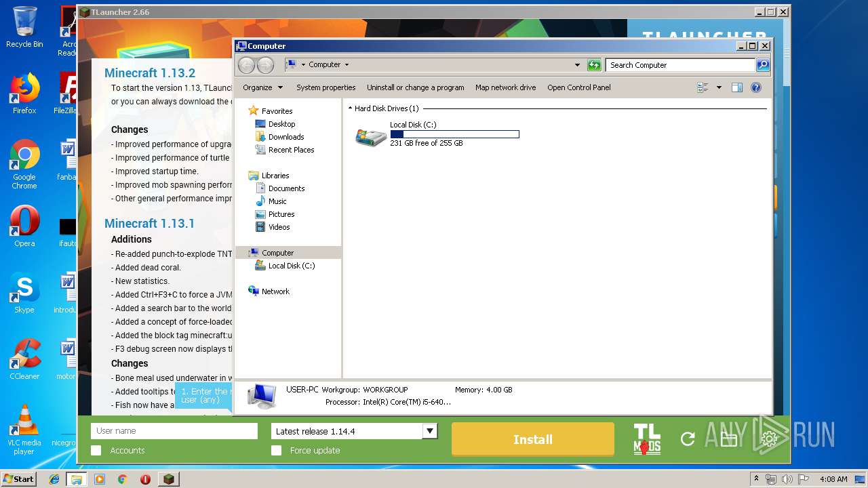Open Explorer help icon
This screenshot has width=868, height=488.
pos(756,87)
